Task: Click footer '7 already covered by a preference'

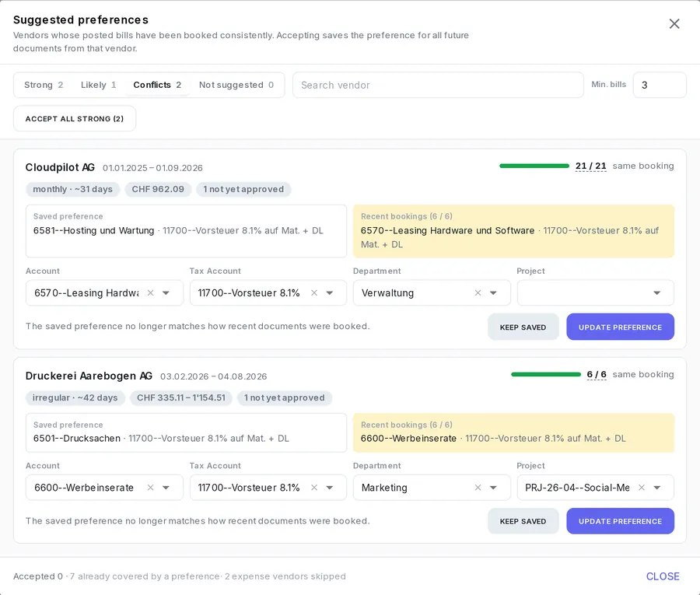Action: click(144, 576)
